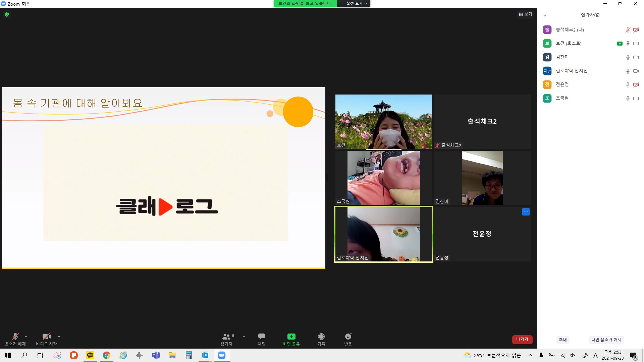Screen dimensions: 644x362
Task: Select the 조국현 video thumbnail
Action: 384,178
